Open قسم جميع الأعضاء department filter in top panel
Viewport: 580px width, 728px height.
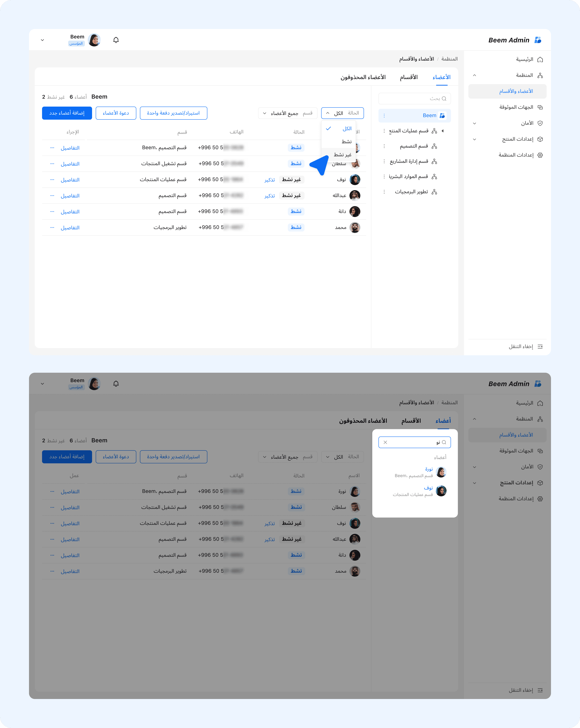pyautogui.click(x=288, y=113)
